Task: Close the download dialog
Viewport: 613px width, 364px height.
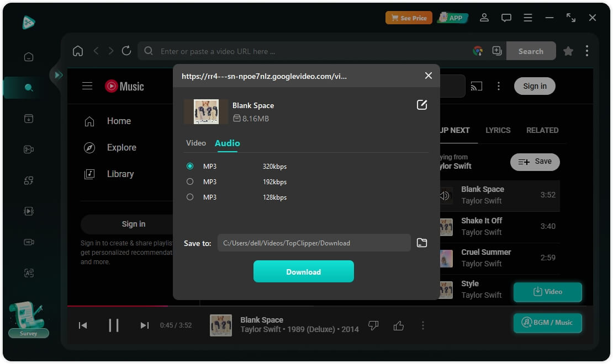Action: [429, 76]
